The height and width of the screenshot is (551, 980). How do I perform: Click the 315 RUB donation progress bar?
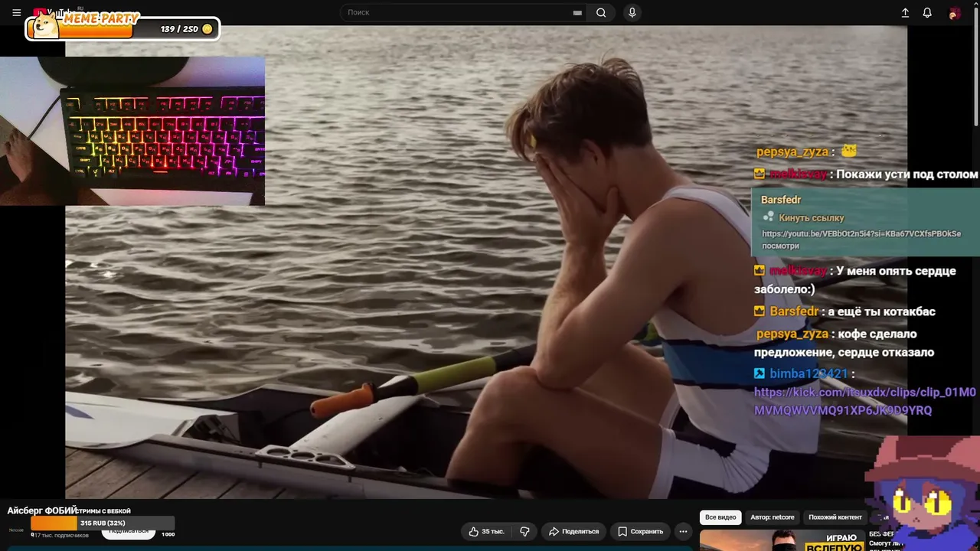103,523
